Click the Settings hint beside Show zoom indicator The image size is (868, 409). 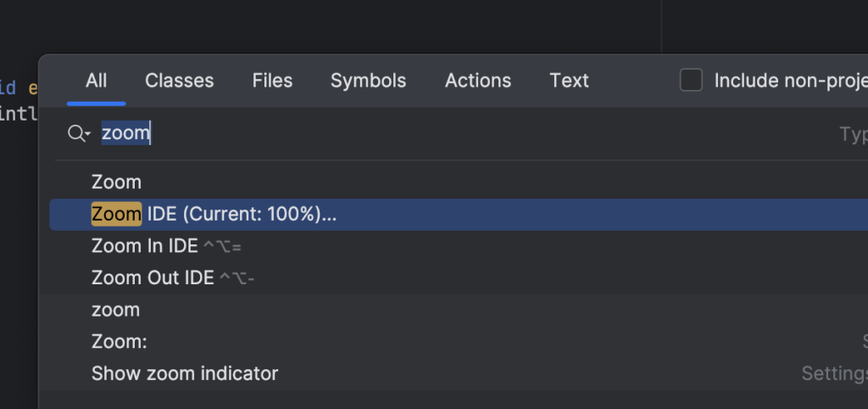point(834,373)
